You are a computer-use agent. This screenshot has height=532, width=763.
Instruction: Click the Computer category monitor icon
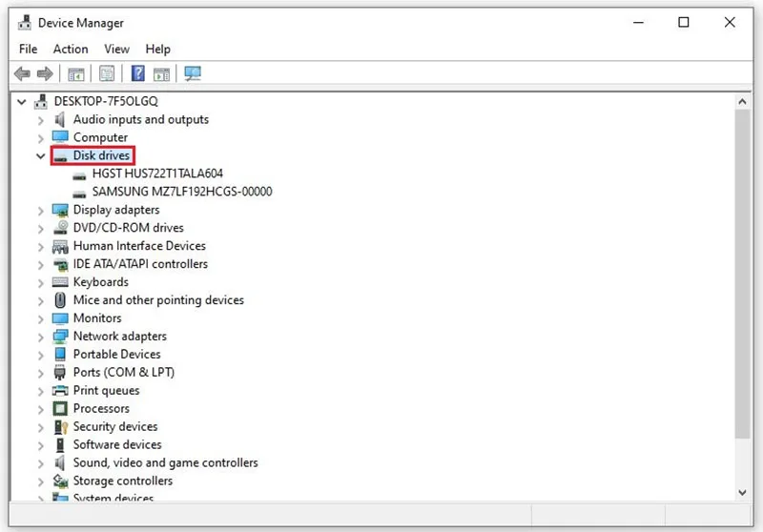[x=60, y=137]
